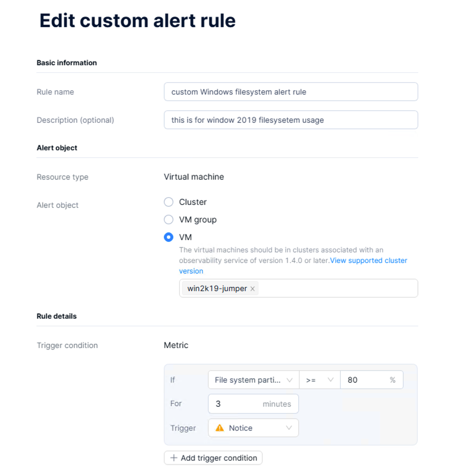Click Add trigger condition button
Screen dimensions: 467x476
(x=213, y=458)
